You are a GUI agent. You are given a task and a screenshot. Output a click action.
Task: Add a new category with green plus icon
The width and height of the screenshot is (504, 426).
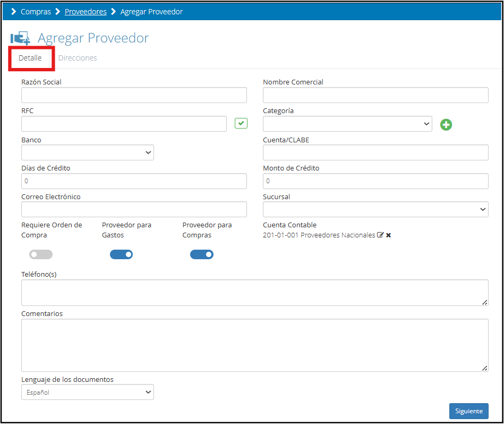(446, 125)
